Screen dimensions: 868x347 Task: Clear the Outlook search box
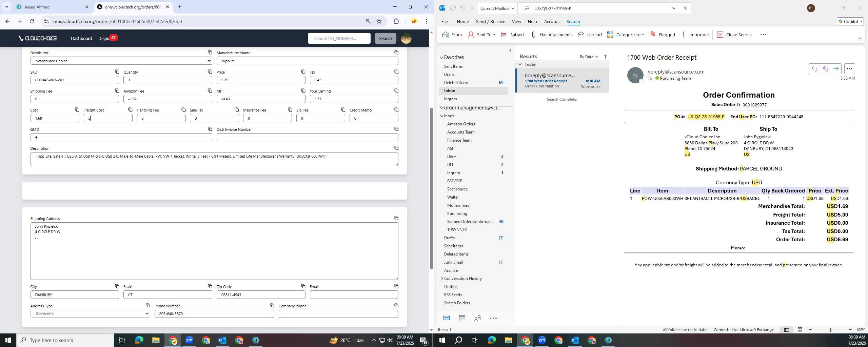click(x=685, y=8)
